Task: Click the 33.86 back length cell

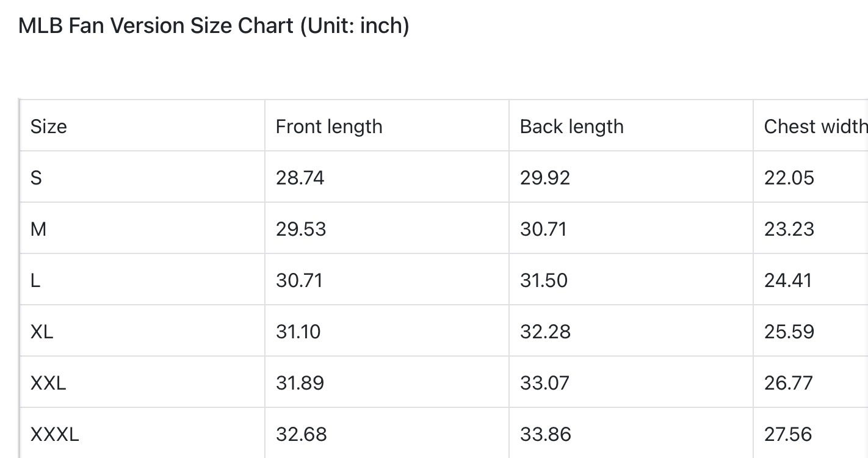Action: tap(546, 434)
